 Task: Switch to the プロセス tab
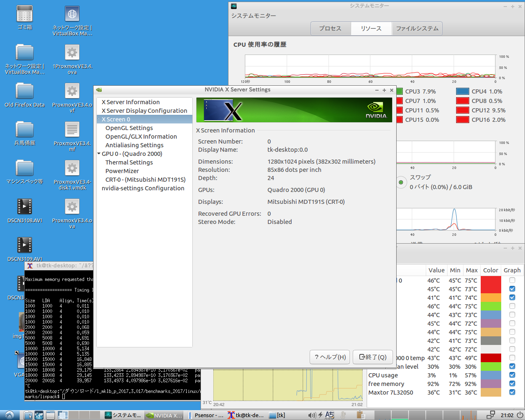click(x=331, y=28)
